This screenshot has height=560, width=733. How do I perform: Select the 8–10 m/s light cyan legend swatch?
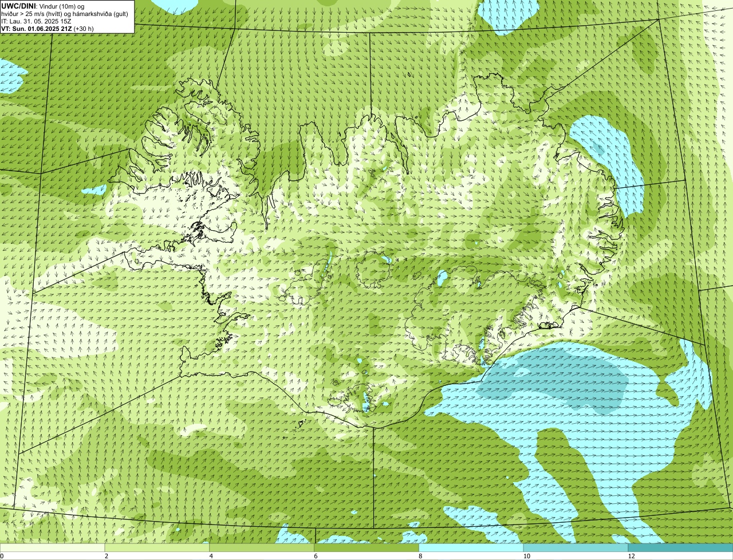click(x=472, y=548)
